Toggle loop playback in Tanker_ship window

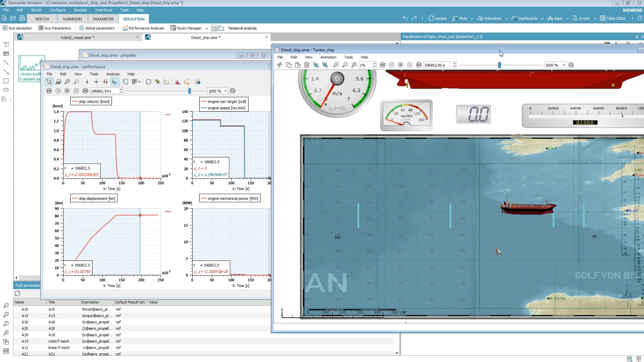point(571,65)
